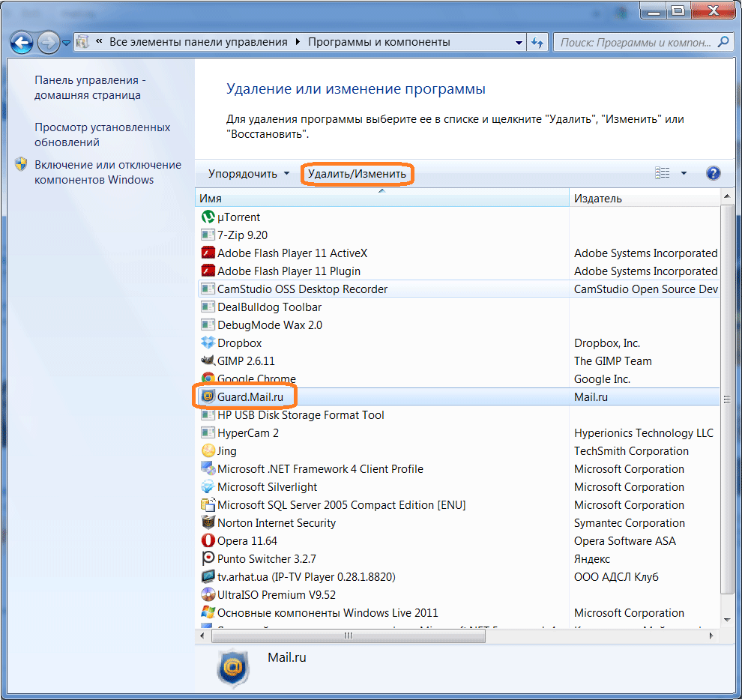Click the Microsoft SQL Server 2005 Compact icon

pyautogui.click(x=208, y=504)
